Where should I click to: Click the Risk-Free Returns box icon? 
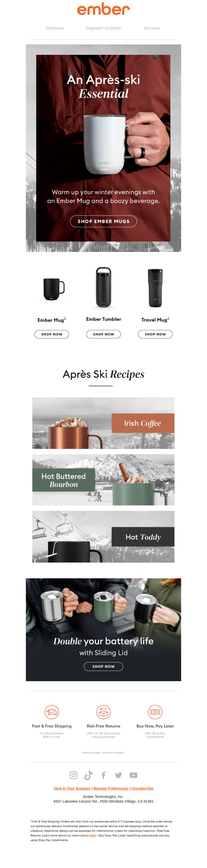103,712
